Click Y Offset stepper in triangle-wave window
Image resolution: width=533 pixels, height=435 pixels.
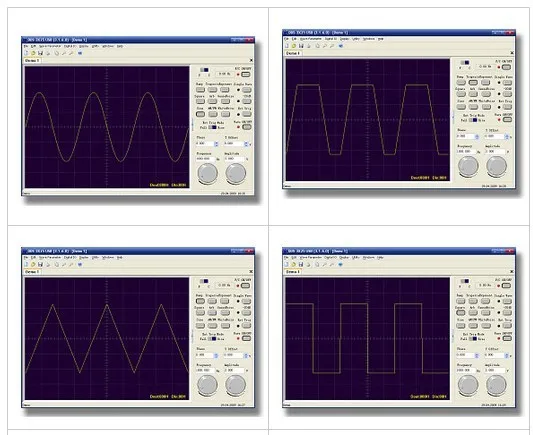click(x=246, y=355)
